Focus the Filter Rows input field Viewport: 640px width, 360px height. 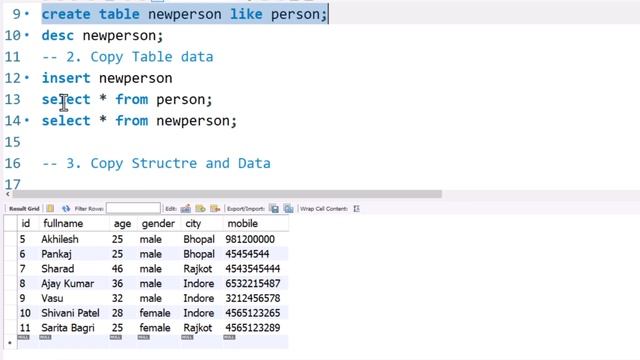tap(133, 209)
